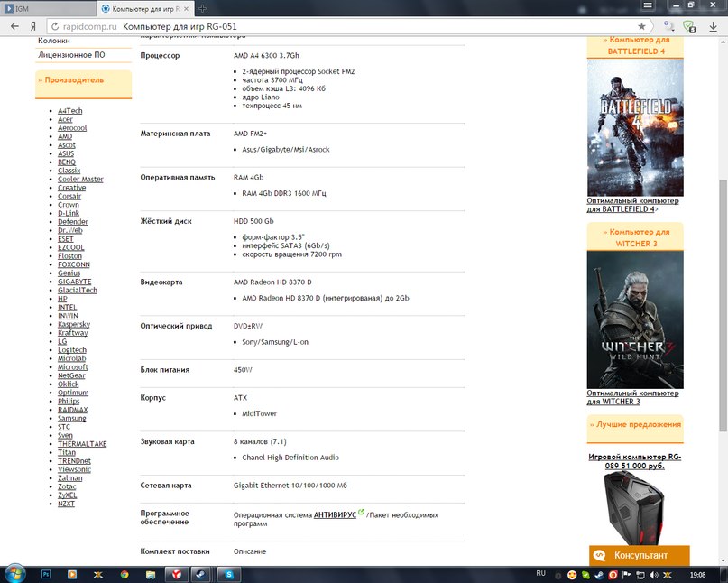Open Yandex browser hamburger menu
Screen dimensions: 728x583
coord(648,5)
